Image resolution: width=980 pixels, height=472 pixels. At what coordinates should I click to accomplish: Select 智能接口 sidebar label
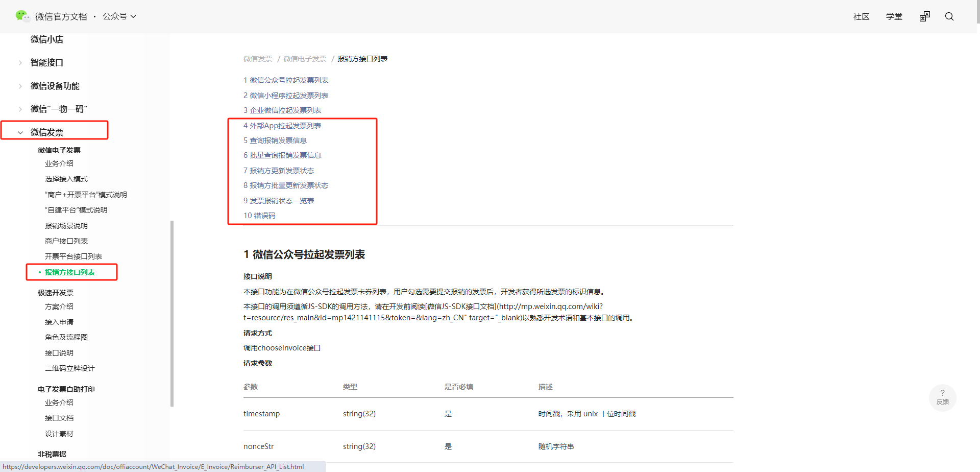click(47, 62)
